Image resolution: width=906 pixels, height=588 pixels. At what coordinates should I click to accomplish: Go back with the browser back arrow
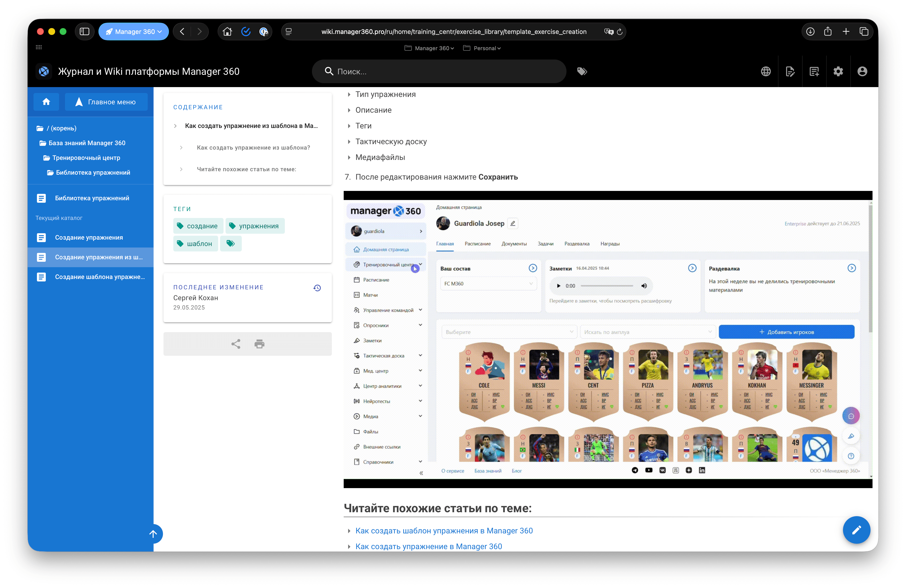(x=182, y=31)
